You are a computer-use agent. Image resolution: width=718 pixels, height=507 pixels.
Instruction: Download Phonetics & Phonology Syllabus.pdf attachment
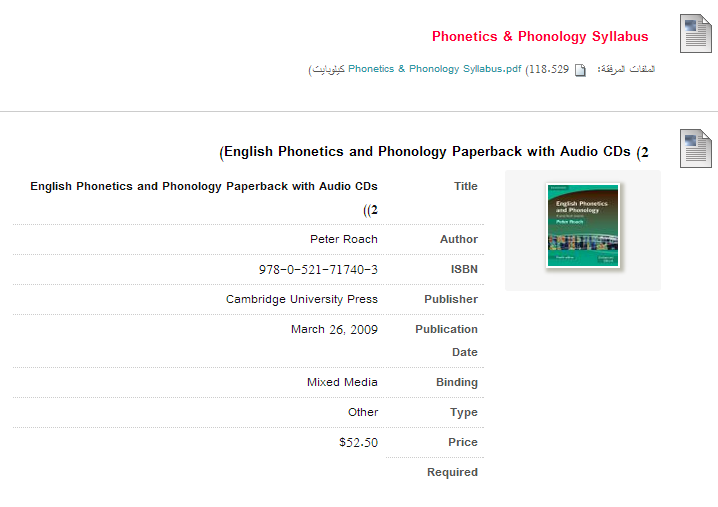(x=435, y=69)
